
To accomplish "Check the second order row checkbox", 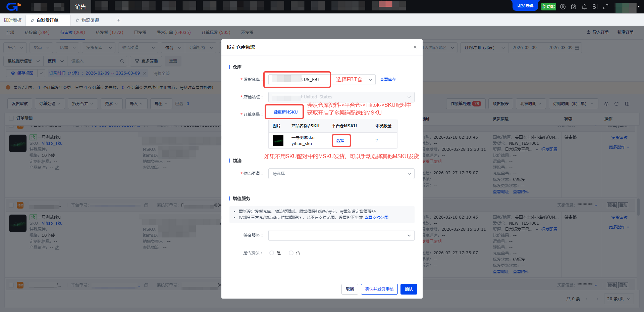I will click(x=11, y=205).
